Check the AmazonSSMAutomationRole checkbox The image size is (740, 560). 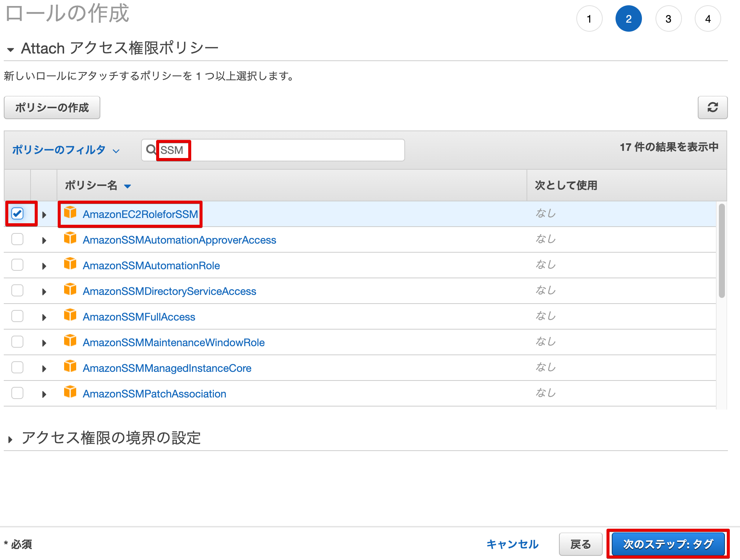(x=17, y=265)
